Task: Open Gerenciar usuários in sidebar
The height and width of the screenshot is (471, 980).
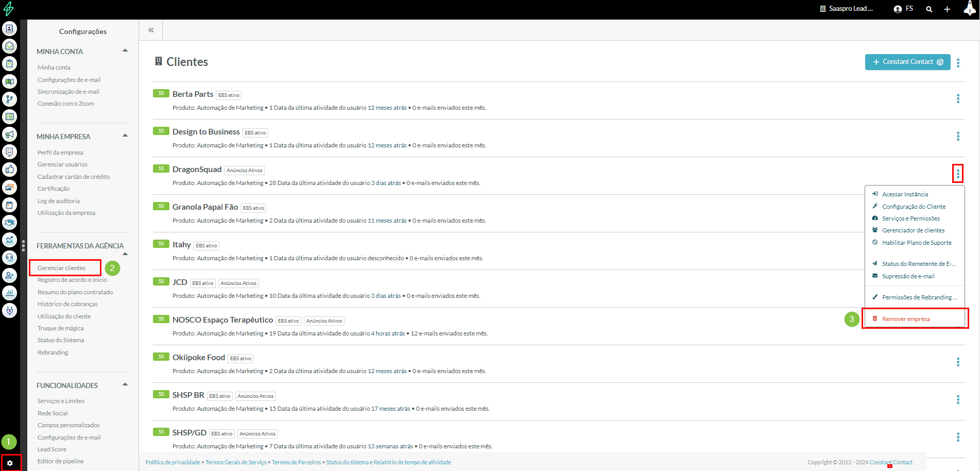Action: click(62, 164)
